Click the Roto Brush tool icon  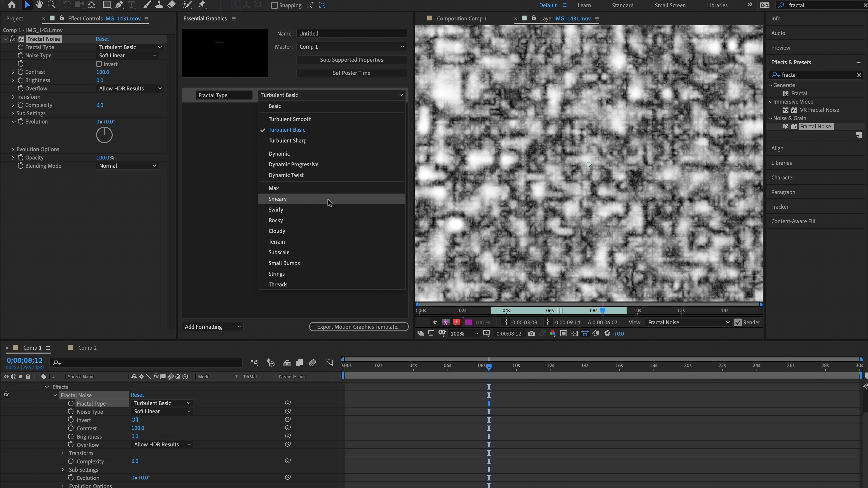(187, 5)
